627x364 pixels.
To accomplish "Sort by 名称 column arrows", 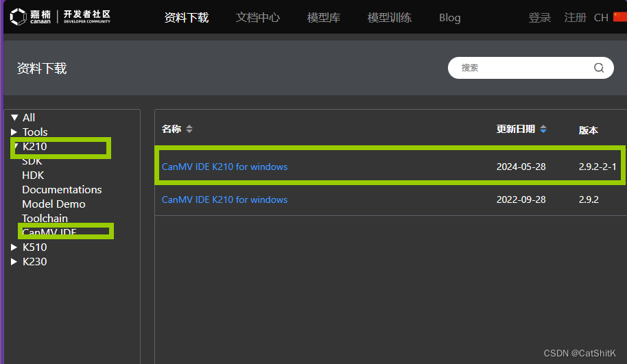I will 189,129.
